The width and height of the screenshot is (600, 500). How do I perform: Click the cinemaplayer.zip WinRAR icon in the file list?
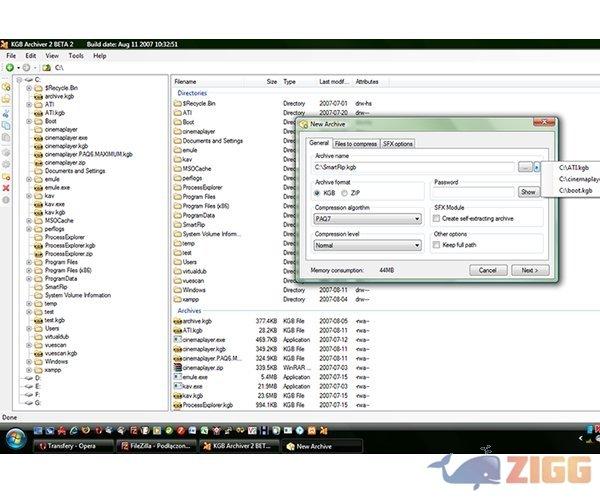coord(178,368)
